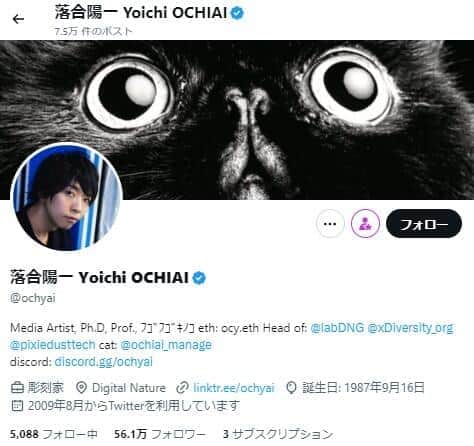Click the birthday balloon icon
Screen dimensions: 474x446
pyautogui.click(x=291, y=388)
